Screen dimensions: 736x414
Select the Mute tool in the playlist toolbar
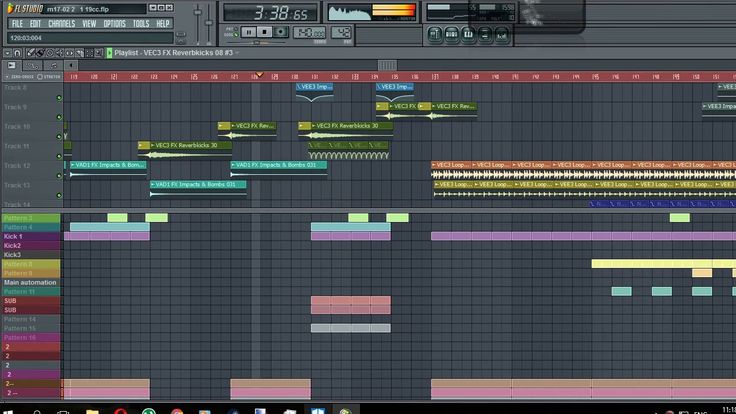point(59,53)
